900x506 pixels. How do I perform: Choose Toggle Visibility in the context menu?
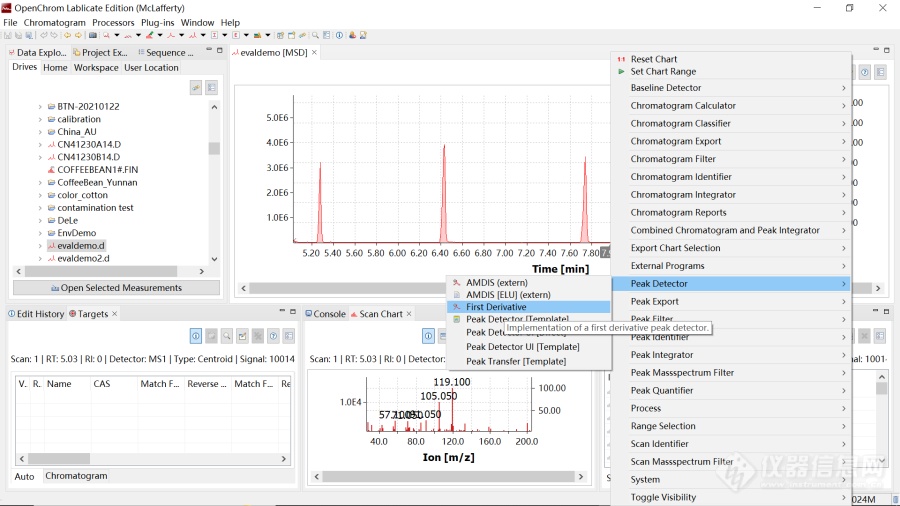[x=663, y=497]
